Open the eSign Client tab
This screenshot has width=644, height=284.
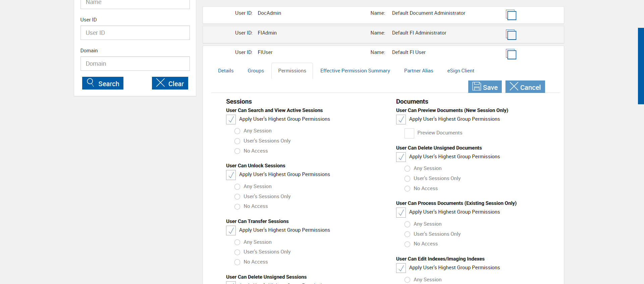[461, 71]
